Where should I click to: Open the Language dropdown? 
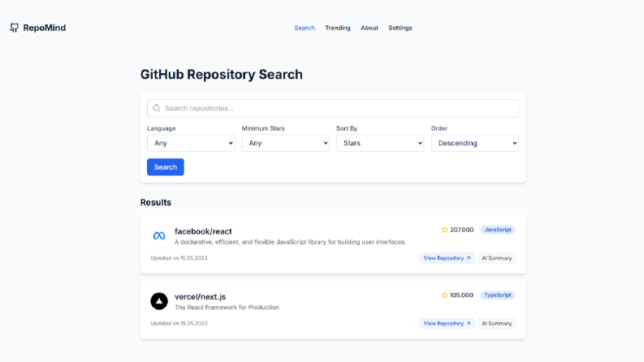(x=191, y=143)
